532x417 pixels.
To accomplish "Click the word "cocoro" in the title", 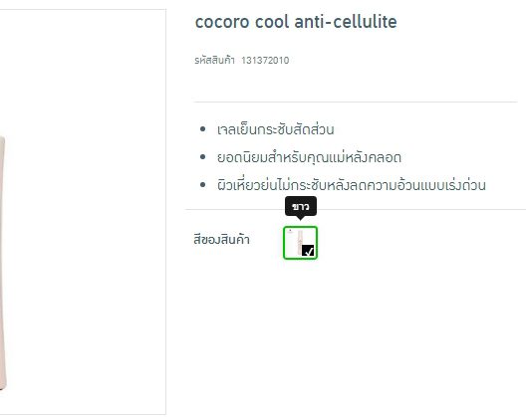I will point(222,22).
